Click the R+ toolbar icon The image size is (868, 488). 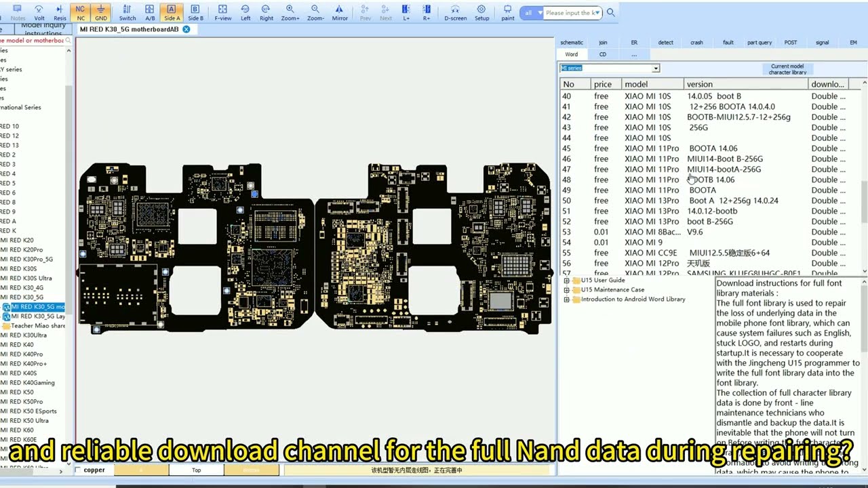[427, 12]
